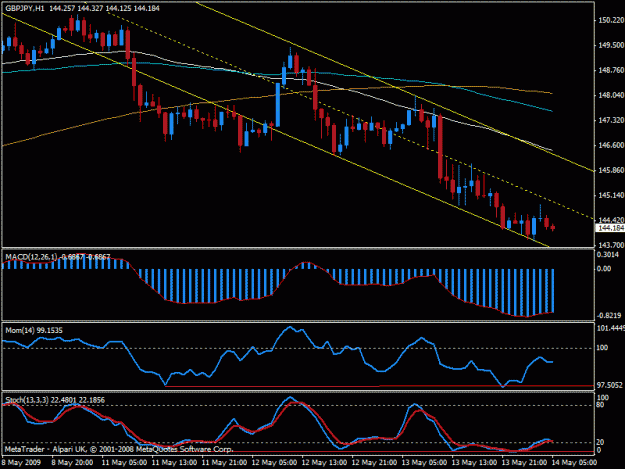Click the 149.500 price axis label
Image resolution: width=625 pixels, height=469 pixels.
pyautogui.click(x=611, y=45)
